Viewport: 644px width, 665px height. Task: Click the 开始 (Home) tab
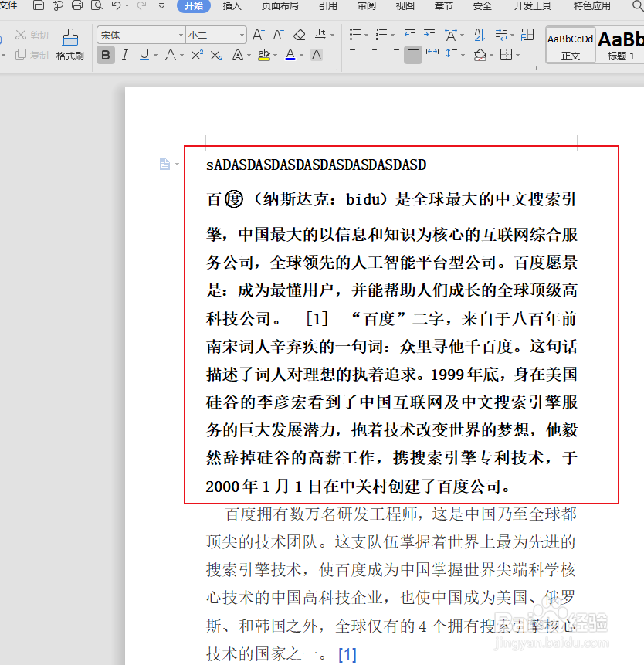click(194, 6)
